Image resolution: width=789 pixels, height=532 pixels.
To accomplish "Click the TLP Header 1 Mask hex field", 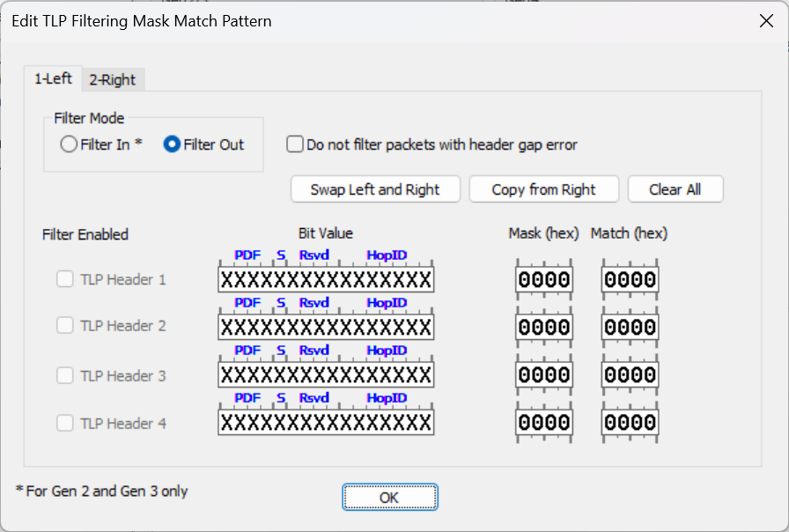I will [544, 279].
